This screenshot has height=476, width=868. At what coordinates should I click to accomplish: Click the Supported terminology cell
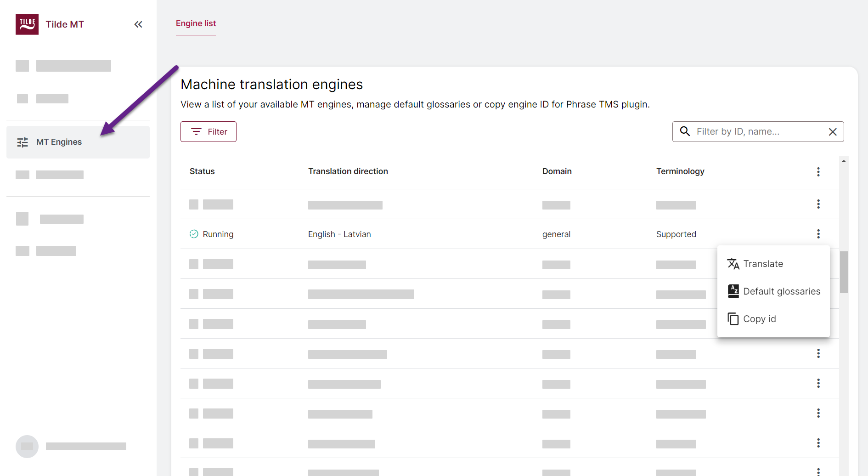676,234
